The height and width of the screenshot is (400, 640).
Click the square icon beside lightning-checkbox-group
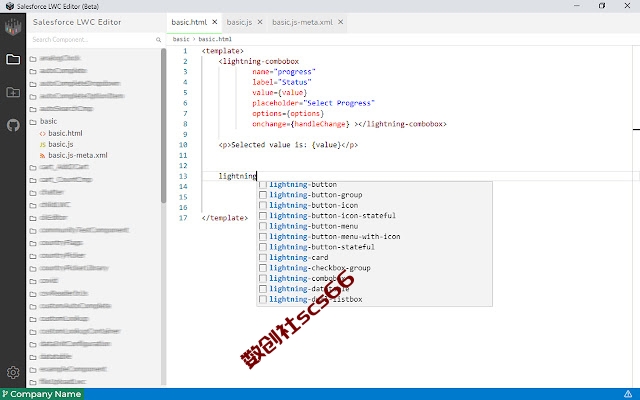point(263,268)
